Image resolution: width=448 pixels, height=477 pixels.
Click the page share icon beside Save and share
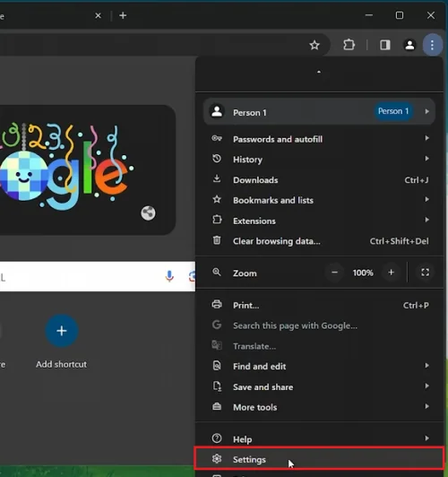[217, 386]
